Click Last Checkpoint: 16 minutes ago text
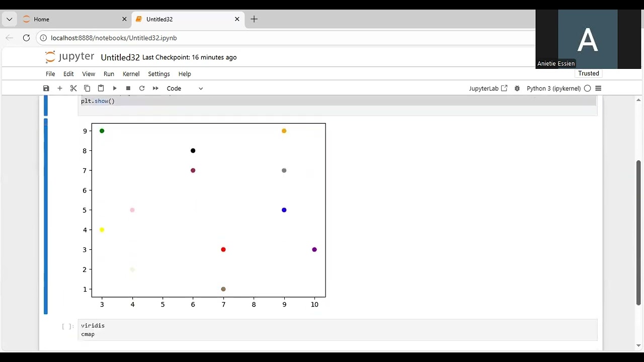 pos(189,57)
